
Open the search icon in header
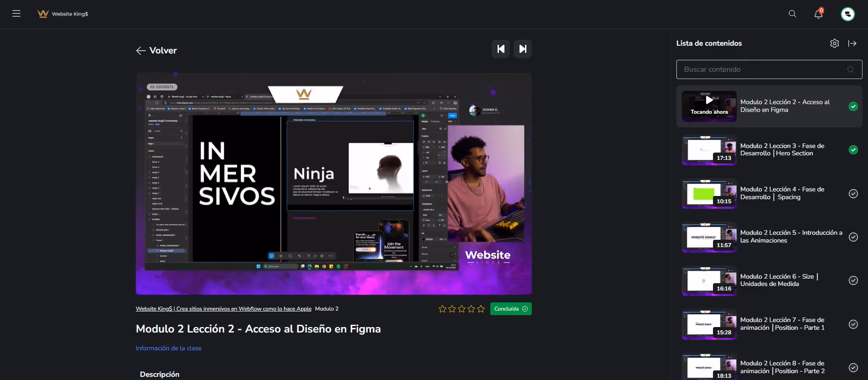click(793, 14)
